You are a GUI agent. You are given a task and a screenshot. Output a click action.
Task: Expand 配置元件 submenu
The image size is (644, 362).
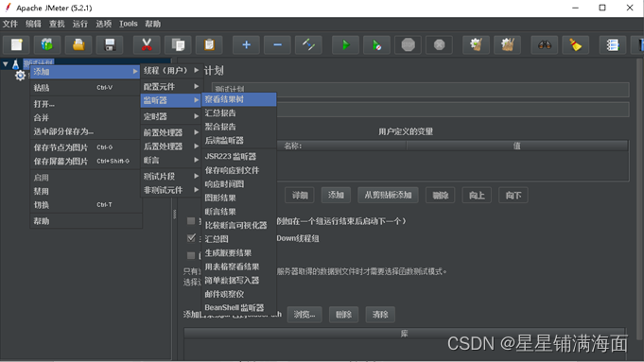coord(170,87)
